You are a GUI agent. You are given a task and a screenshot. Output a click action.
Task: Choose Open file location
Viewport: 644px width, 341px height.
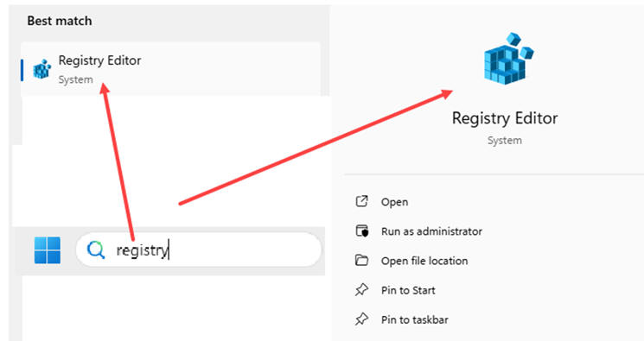coord(424,261)
